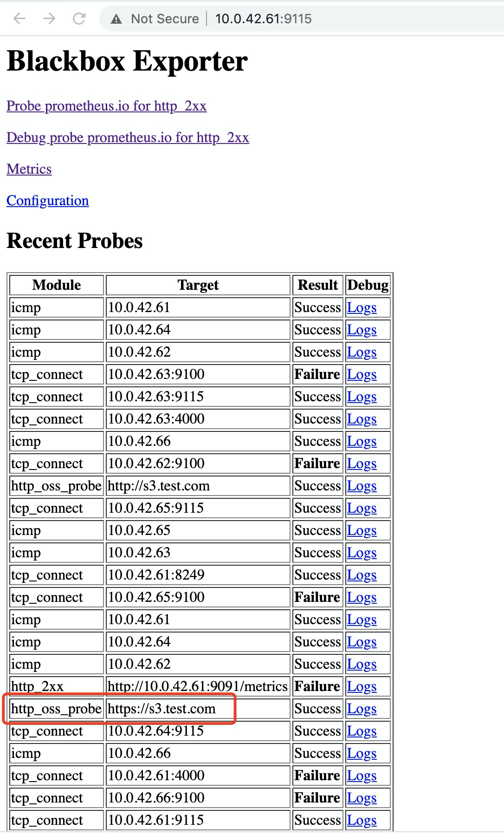Viewport: 504px width, 835px height.
Task: Select target cell http://s3.test.com
Action: (198, 486)
